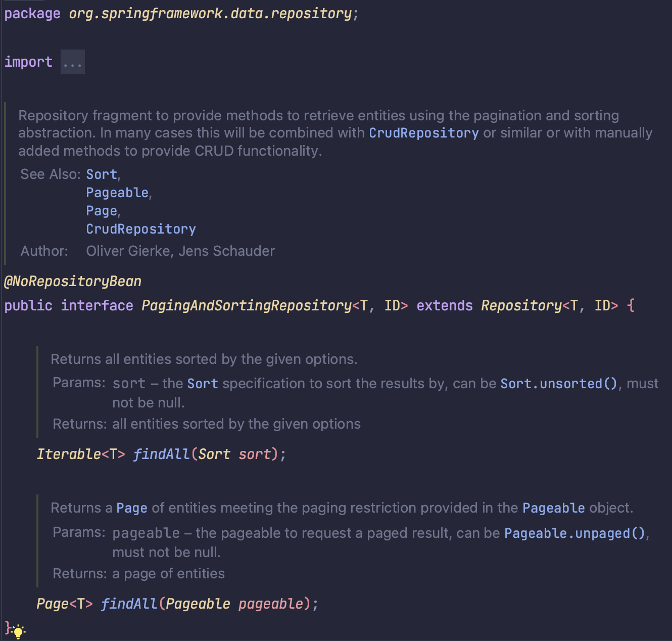
Task: Open the CrudRepository link in the description
Action: click(423, 133)
